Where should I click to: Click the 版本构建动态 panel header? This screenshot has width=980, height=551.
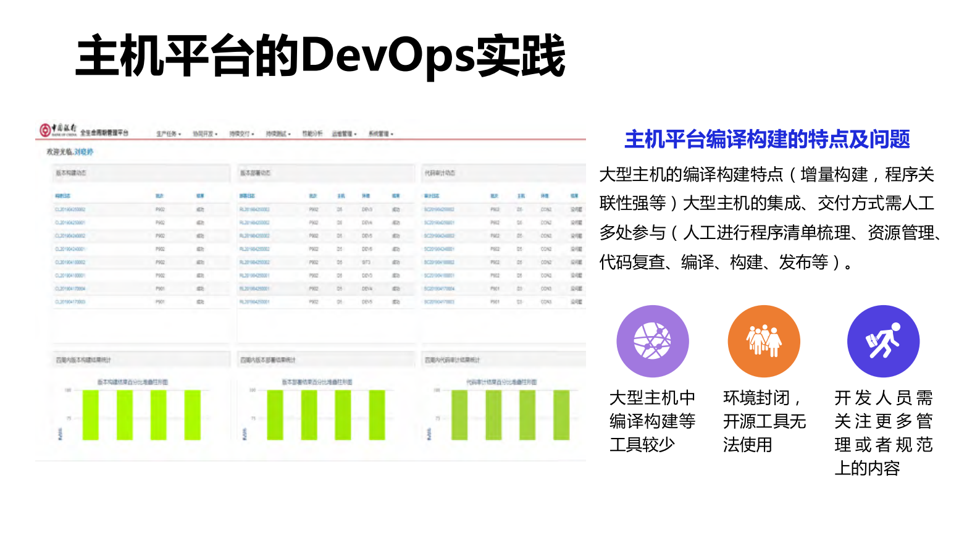point(141,173)
